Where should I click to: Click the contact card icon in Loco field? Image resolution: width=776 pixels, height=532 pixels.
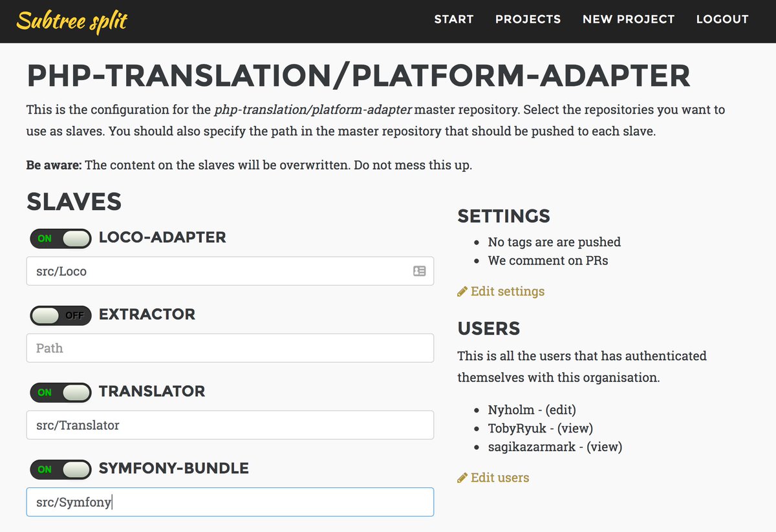click(x=419, y=271)
